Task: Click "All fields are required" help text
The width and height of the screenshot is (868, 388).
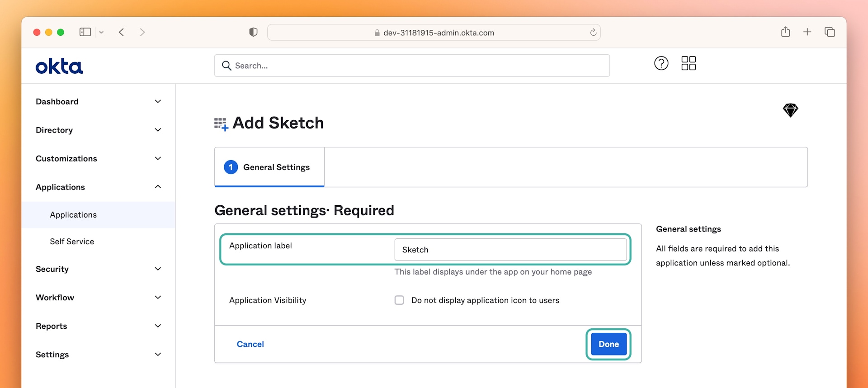Action: (723, 256)
